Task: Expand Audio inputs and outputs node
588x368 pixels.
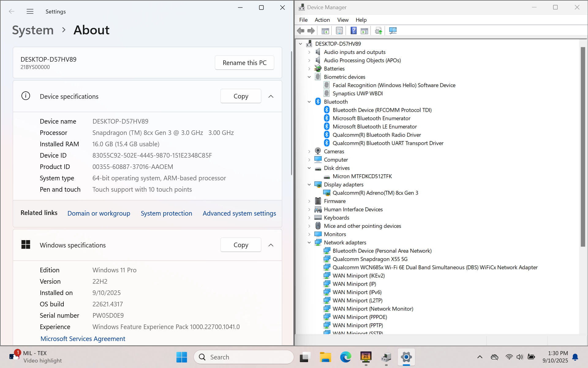Action: pos(309,52)
